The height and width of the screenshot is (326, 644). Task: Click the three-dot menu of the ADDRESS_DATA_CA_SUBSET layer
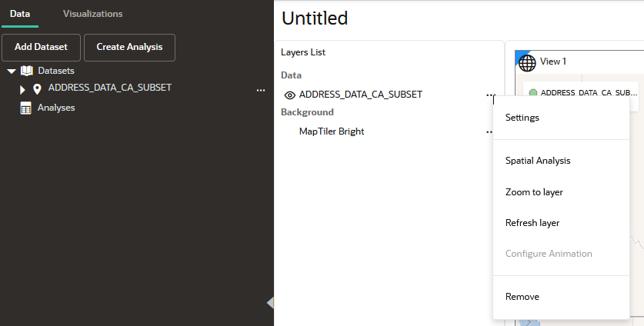pos(490,95)
